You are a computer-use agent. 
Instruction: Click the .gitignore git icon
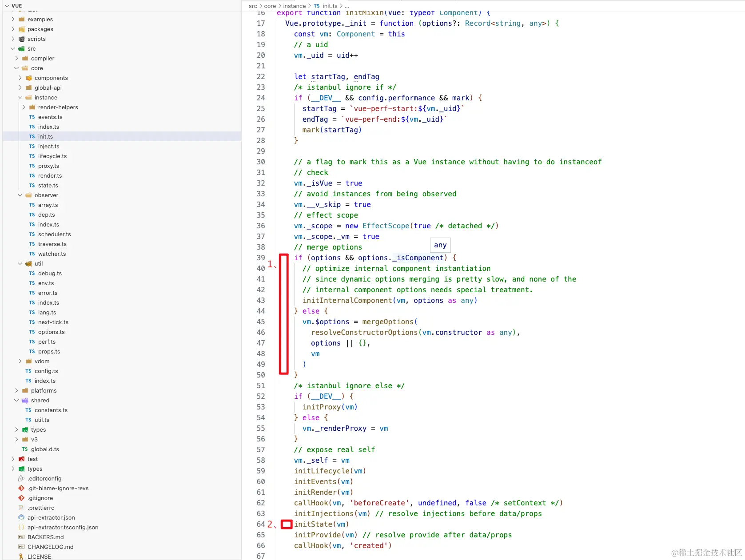21,498
